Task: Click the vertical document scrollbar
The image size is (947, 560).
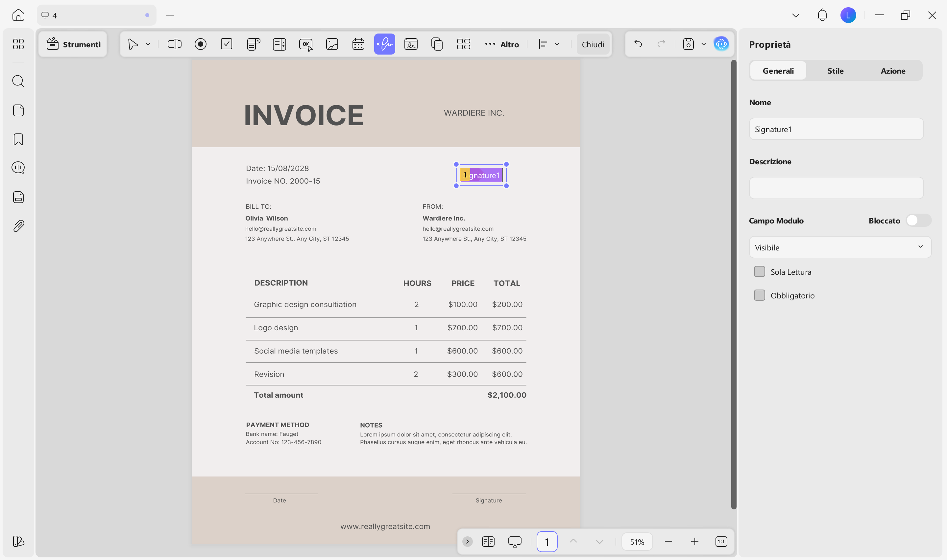Action: point(733,285)
